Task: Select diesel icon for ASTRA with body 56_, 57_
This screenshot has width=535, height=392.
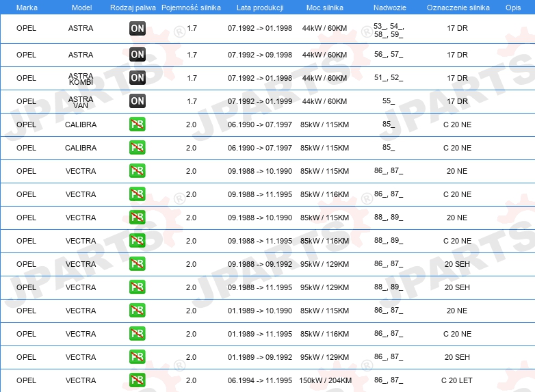Action: (138, 55)
